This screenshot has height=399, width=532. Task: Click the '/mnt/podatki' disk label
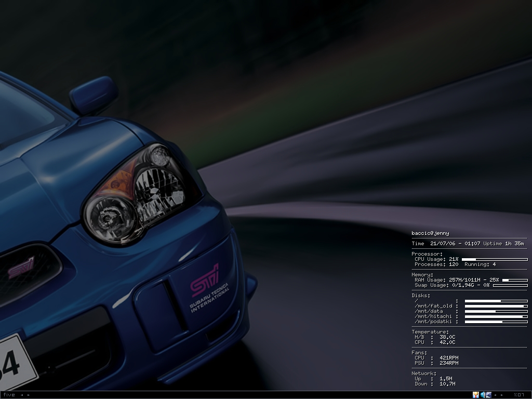(433, 322)
